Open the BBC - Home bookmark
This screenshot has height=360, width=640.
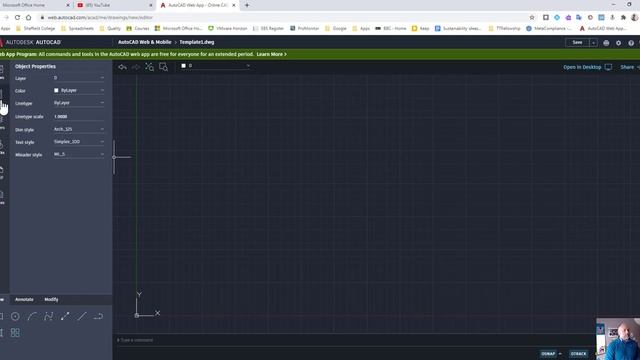pos(391,29)
